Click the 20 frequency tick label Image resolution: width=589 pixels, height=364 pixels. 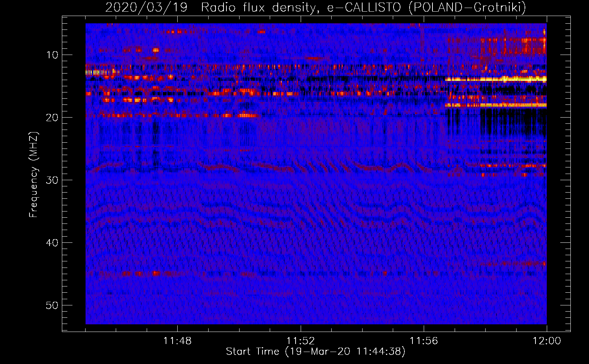52,118
